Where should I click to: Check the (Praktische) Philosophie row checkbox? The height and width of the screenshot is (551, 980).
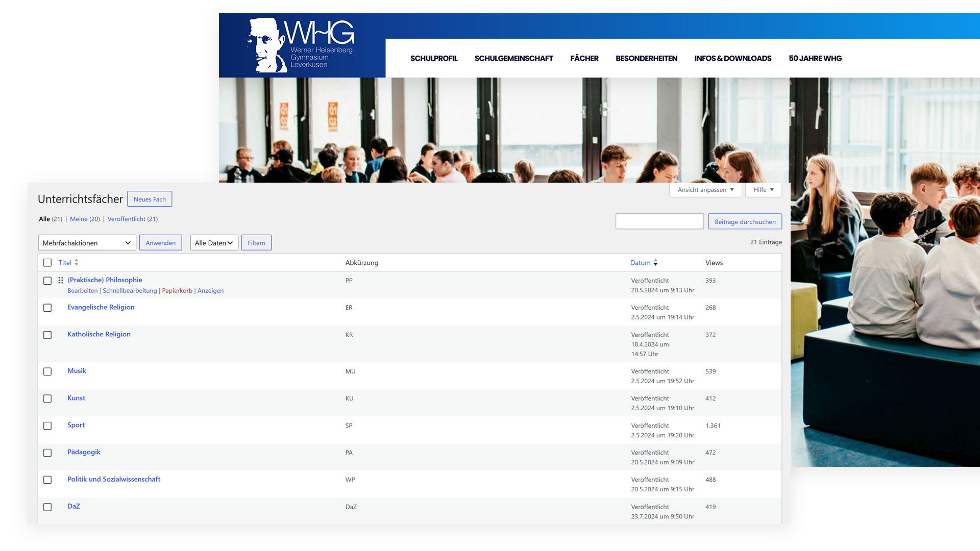point(47,281)
